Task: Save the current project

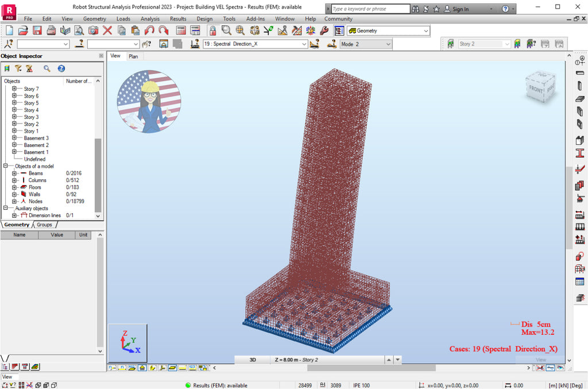Action: 36,30
